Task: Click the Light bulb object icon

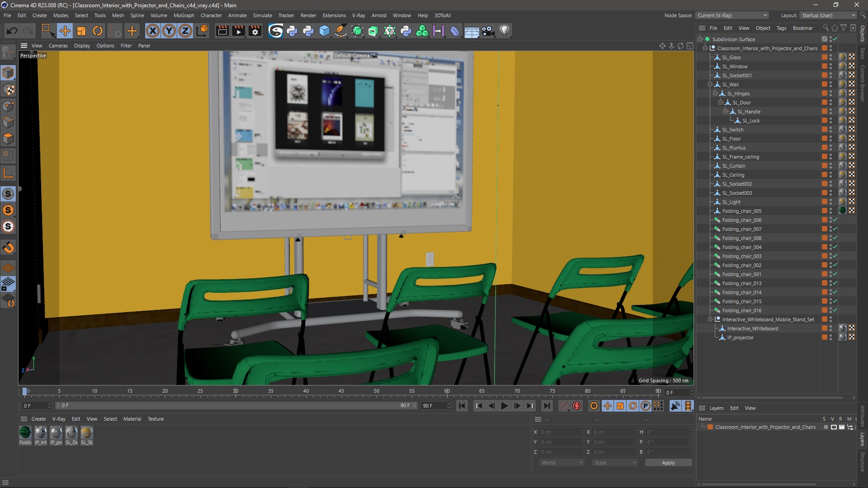Action: click(x=504, y=31)
